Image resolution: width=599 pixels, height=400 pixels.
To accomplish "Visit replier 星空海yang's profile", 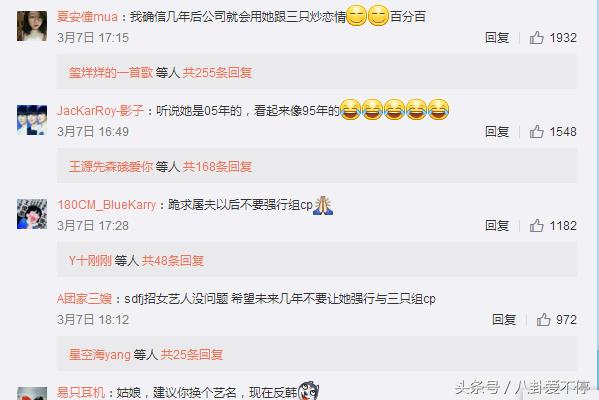I will pyautogui.click(x=100, y=355).
